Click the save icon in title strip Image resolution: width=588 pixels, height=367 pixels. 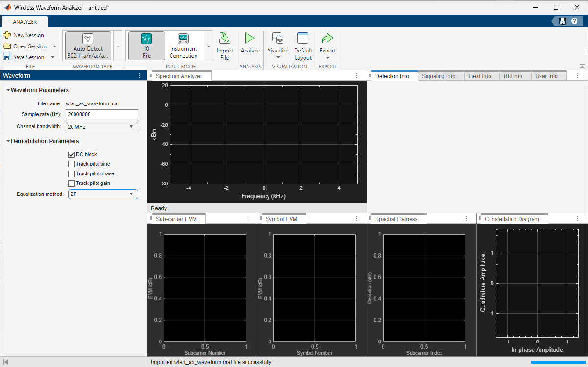coord(563,21)
